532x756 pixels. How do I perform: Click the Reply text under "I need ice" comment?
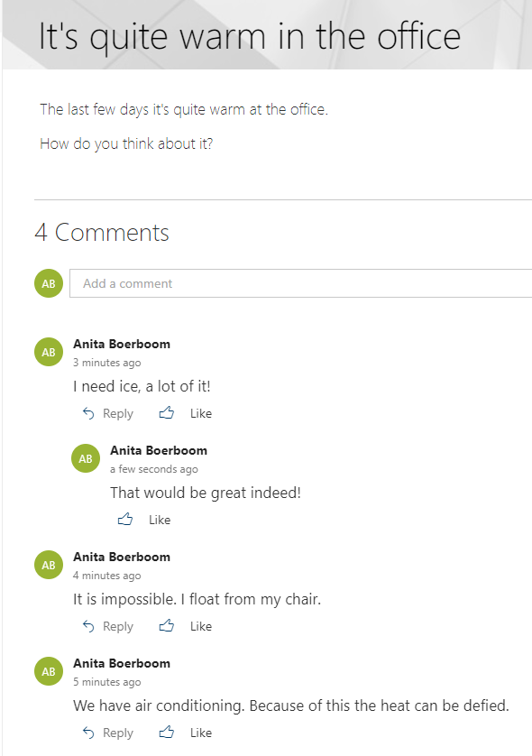118,414
